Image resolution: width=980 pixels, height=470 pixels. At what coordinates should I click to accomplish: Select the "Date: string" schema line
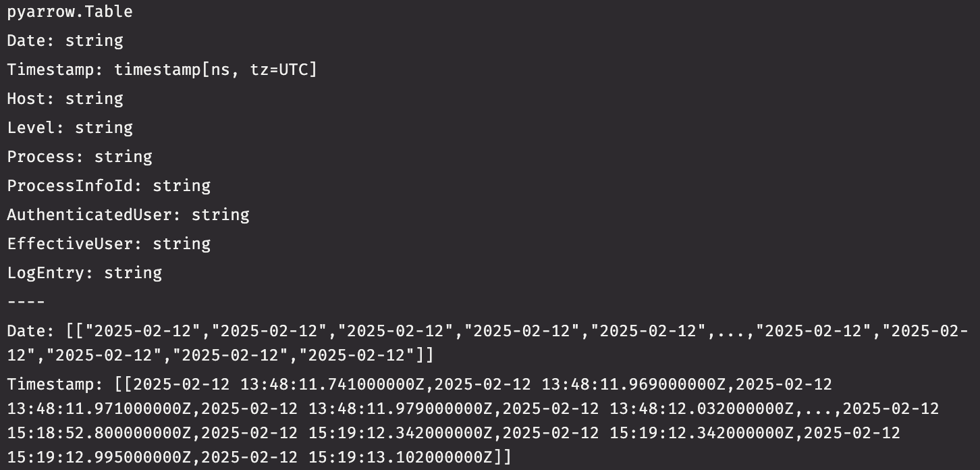pos(65,41)
